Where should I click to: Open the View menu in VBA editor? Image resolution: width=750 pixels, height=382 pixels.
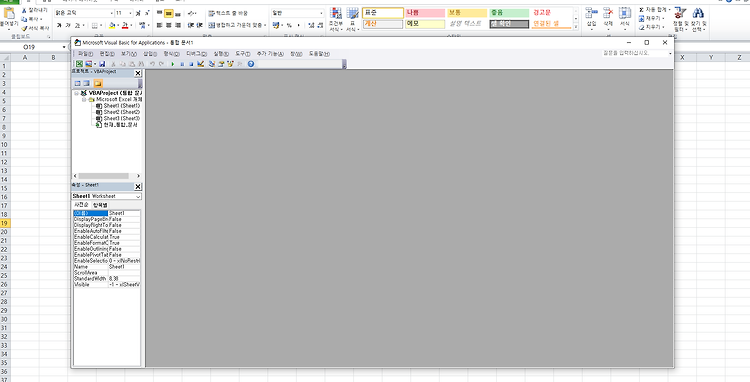point(129,54)
